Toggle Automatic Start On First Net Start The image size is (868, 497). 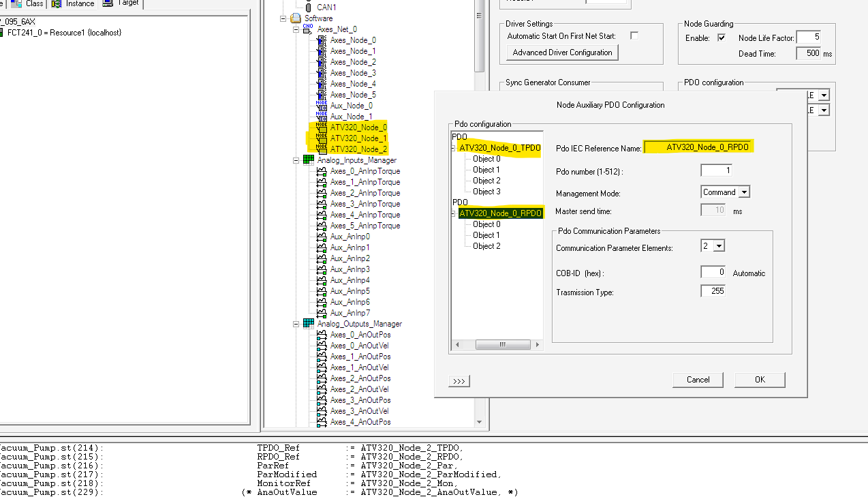click(634, 36)
